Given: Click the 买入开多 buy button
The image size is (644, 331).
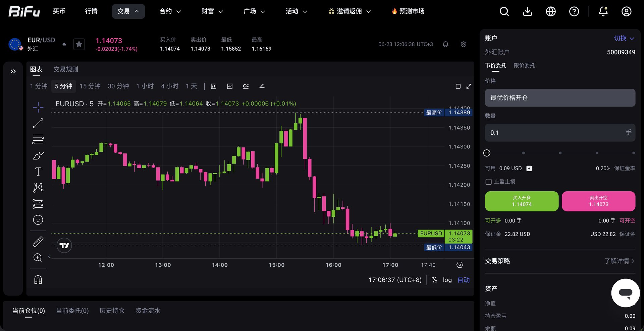Looking at the screenshot, I should 522,201.
